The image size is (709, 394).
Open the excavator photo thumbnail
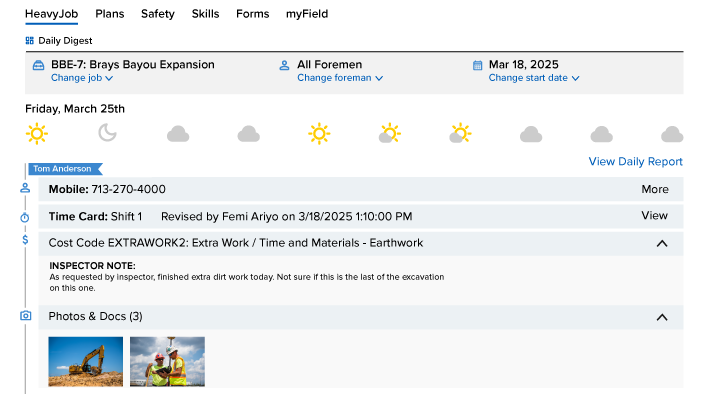coord(85,361)
